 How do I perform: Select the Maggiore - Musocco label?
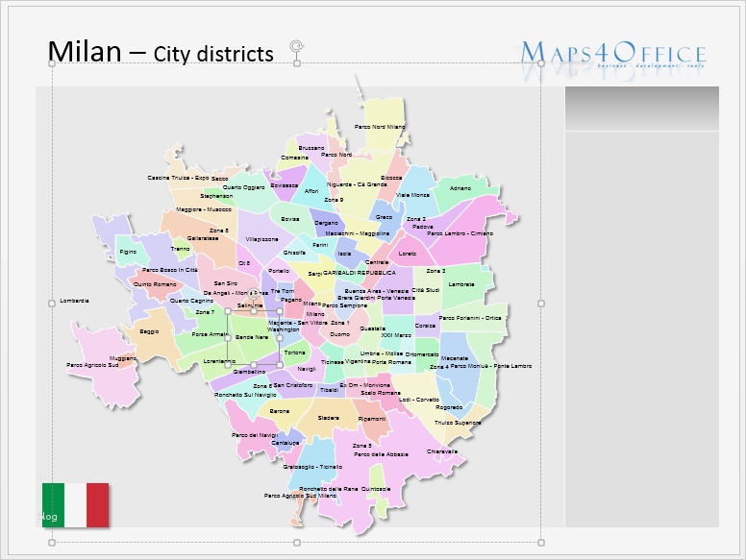[204, 209]
